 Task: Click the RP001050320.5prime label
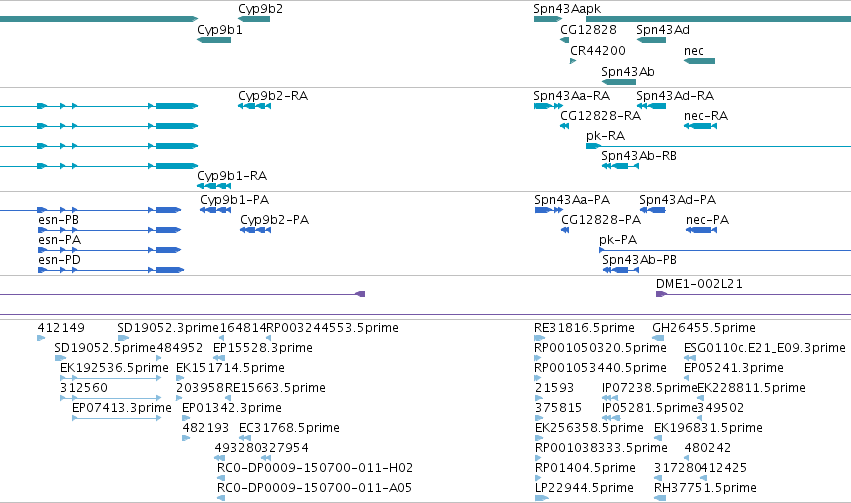[600, 348]
